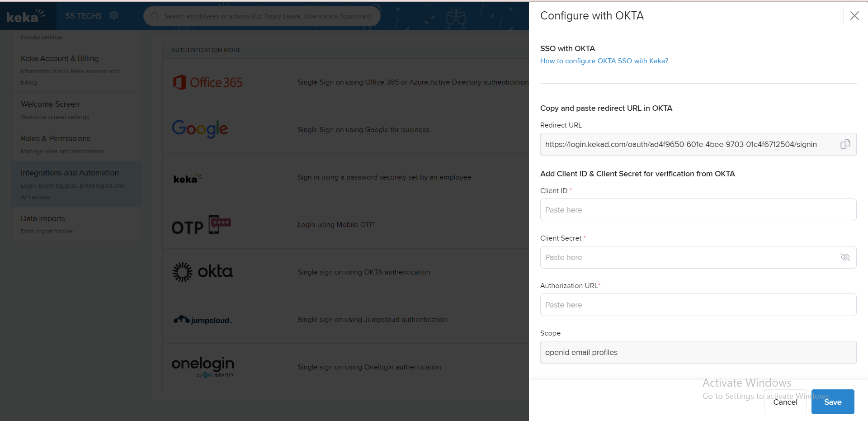Select the OneLogin logo

point(203,367)
